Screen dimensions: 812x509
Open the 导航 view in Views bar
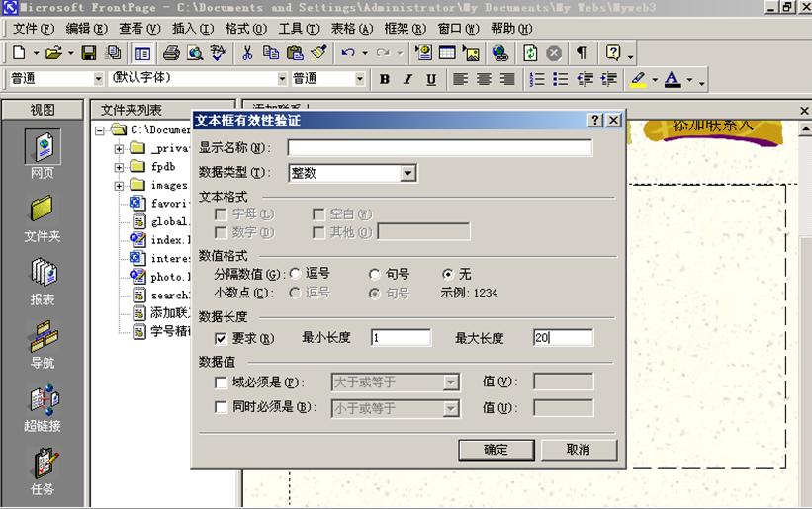(x=43, y=345)
